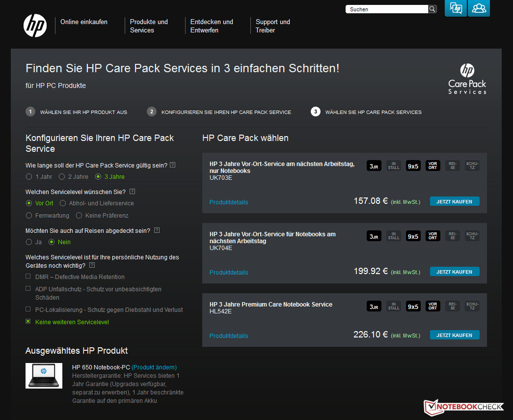This screenshot has width=513, height=420.
Task: Select the 2 Jahre radio option
Action: (x=62, y=177)
